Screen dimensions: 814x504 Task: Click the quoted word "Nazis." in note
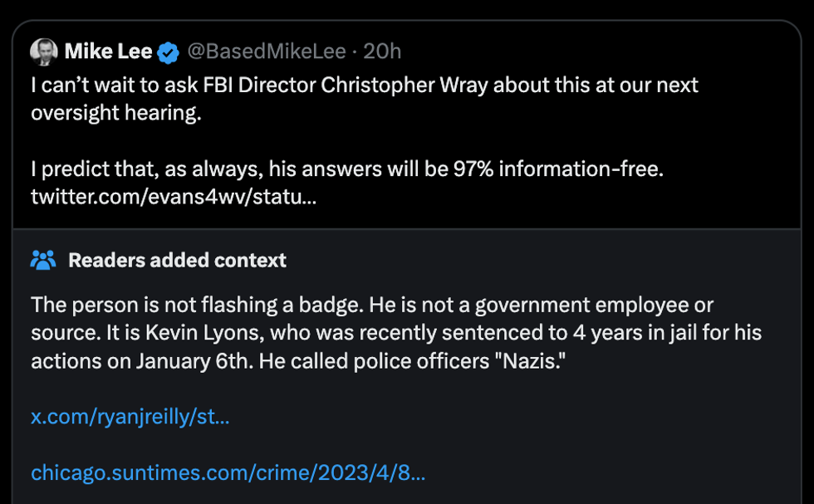point(527,361)
